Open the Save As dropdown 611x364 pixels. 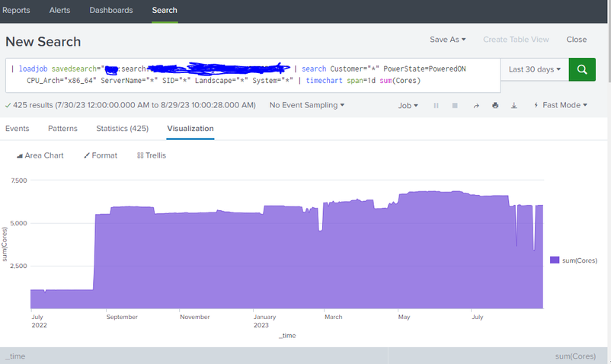[447, 40]
